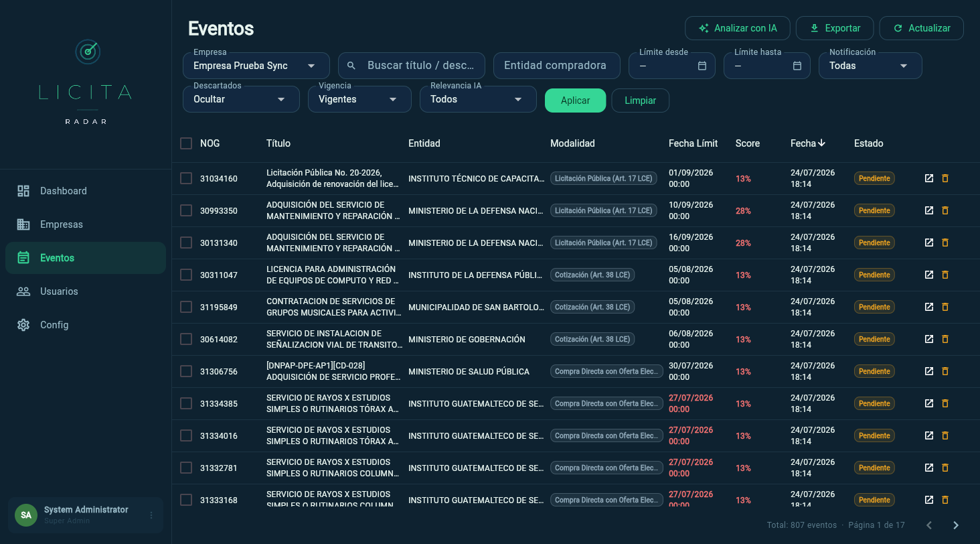Click the Entidad compradora field
Viewport: 980px width, 544px height.
pos(557,66)
